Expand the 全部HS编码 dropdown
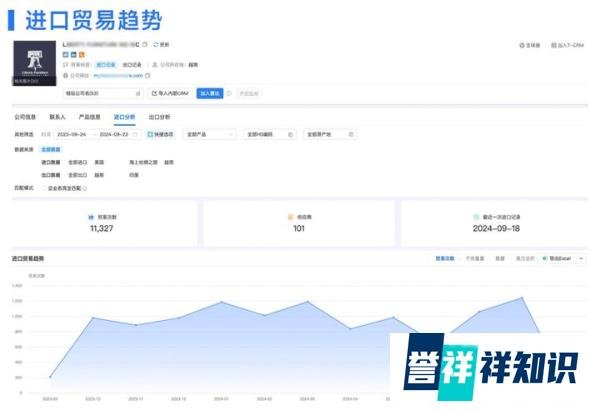Image resolution: width=600 pixels, height=411 pixels. tap(270, 134)
